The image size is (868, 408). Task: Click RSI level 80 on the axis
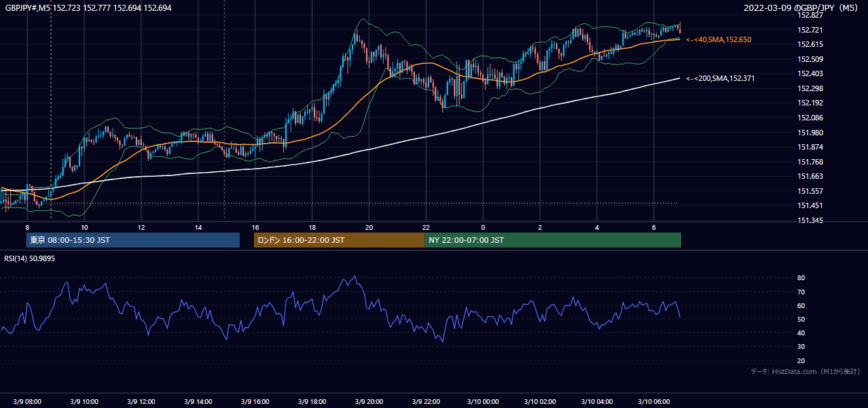pyautogui.click(x=801, y=278)
